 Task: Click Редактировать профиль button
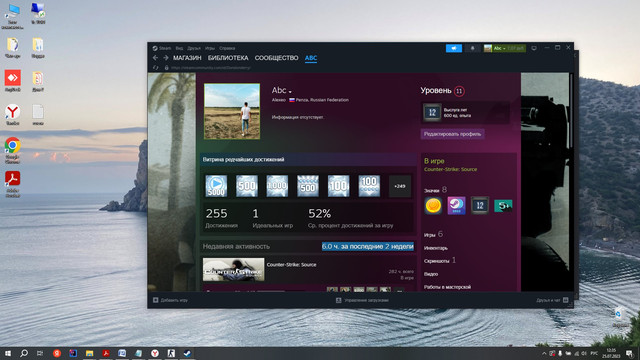(x=452, y=134)
